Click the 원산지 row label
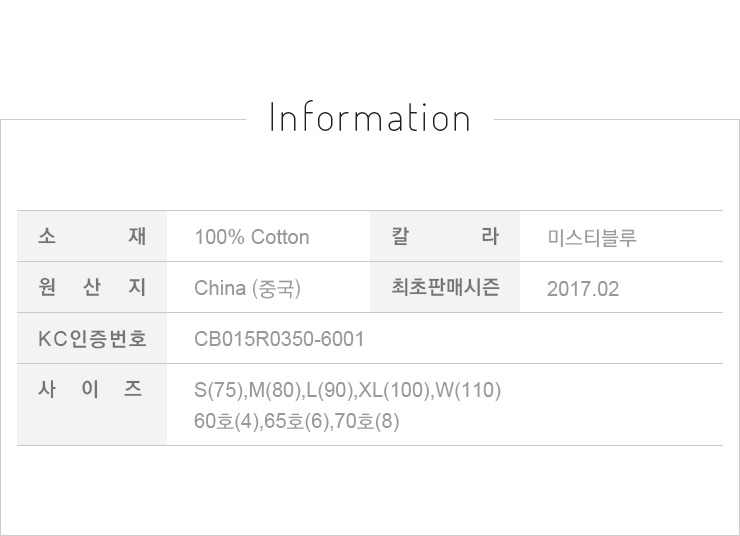740x536 pixels. 92,288
